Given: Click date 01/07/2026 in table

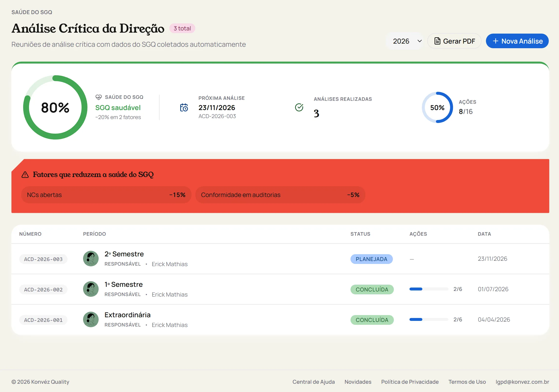Looking at the screenshot, I should point(493,289).
